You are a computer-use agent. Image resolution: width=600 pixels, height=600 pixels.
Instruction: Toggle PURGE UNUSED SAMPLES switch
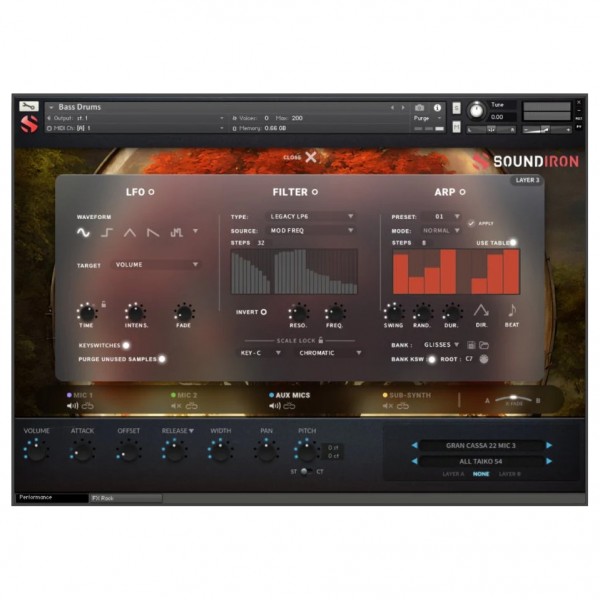pyautogui.click(x=162, y=359)
